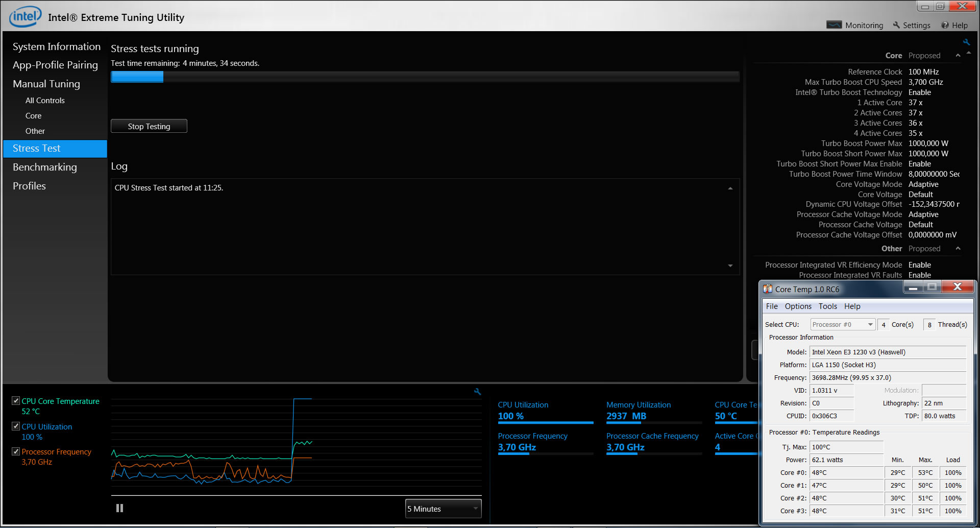980x528 pixels.
Task: Open Processor #0 dropdown in Core Temp
Action: pyautogui.click(x=843, y=325)
